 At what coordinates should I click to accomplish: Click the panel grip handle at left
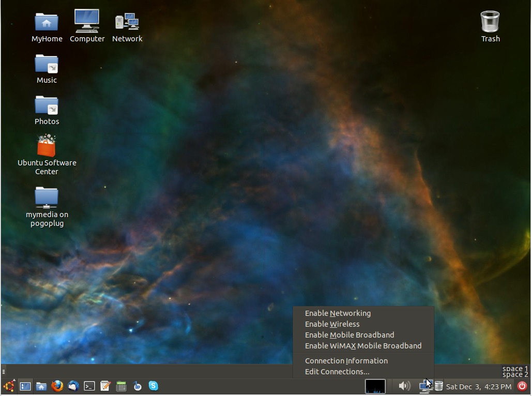(4, 372)
